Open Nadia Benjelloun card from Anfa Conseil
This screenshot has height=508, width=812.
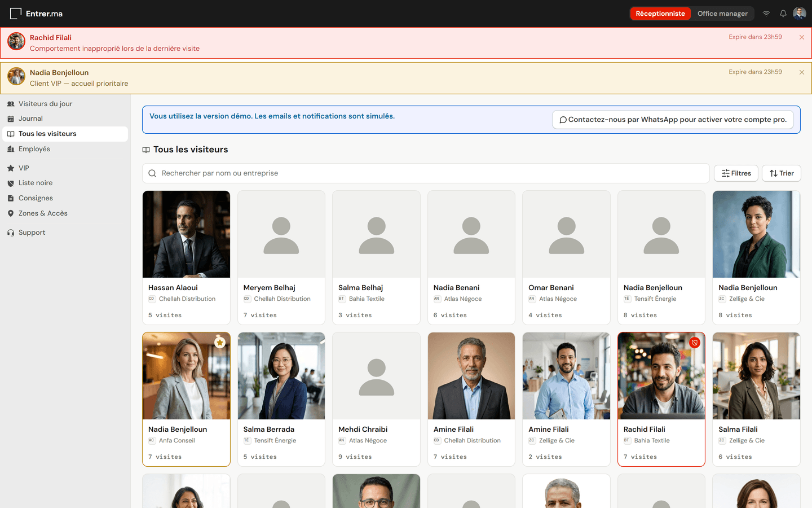pyautogui.click(x=187, y=399)
